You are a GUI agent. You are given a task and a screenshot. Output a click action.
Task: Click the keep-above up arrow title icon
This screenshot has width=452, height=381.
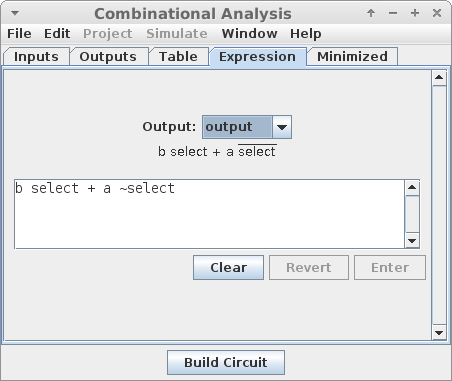point(371,13)
